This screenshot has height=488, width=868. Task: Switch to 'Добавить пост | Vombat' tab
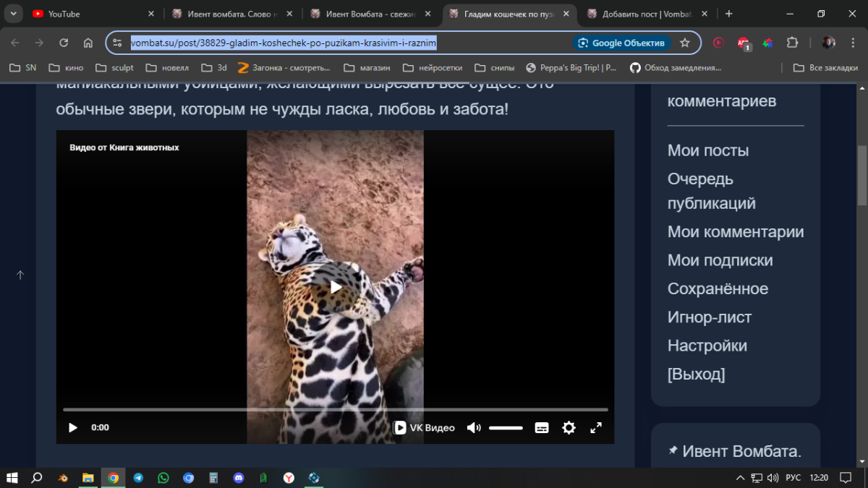click(647, 14)
